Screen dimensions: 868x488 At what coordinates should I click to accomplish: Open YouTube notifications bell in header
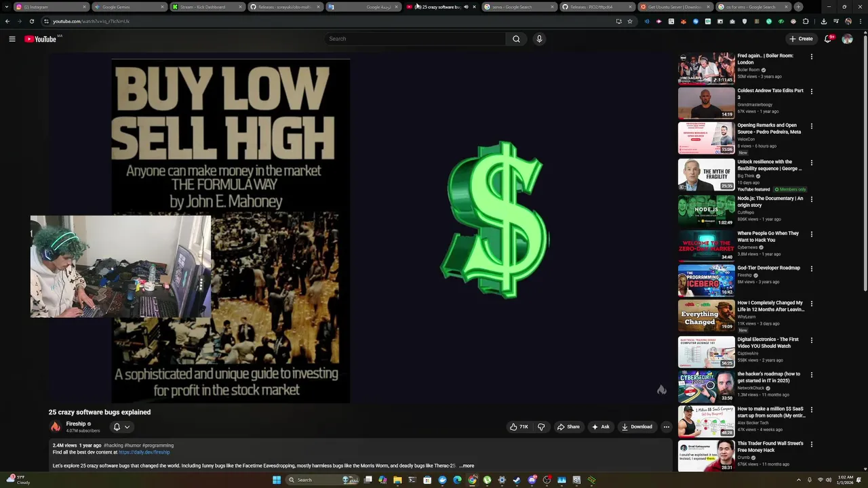coord(827,39)
